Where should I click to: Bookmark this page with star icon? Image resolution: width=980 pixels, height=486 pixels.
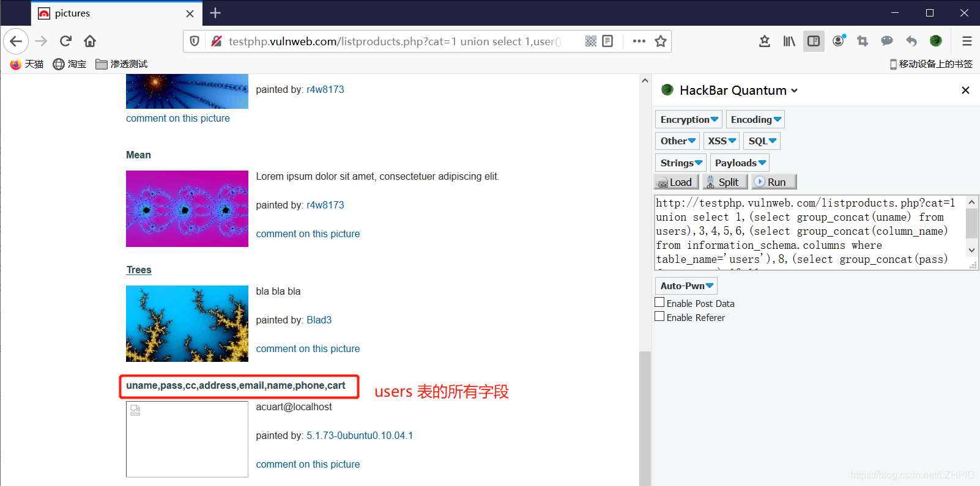tap(661, 41)
